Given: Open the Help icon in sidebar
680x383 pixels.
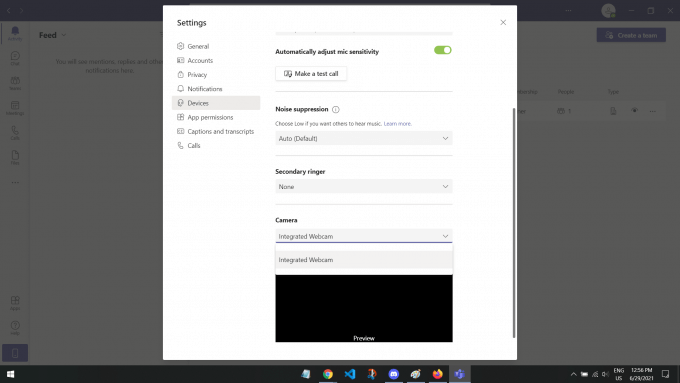Looking at the screenshot, I should (x=15, y=327).
